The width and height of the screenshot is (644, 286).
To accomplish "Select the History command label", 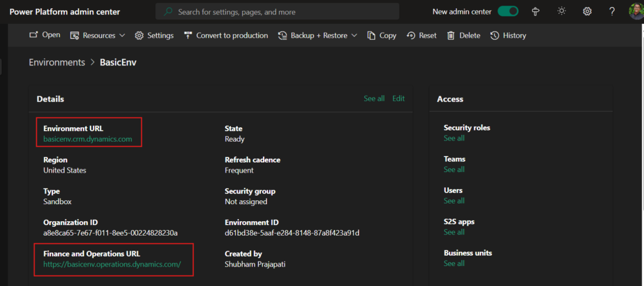I will point(514,36).
